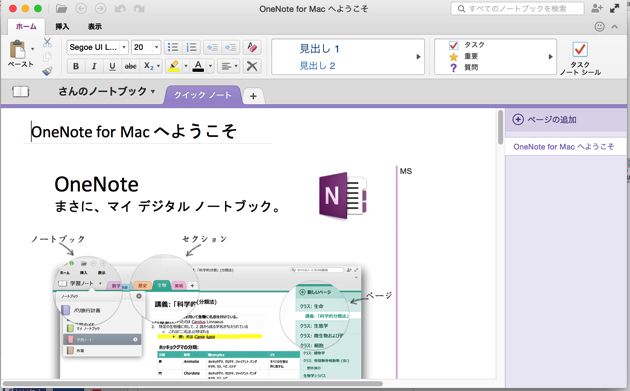Open さんのノートブック notebook dropdown
Viewport: 630px width, 391px height.
pos(106,92)
